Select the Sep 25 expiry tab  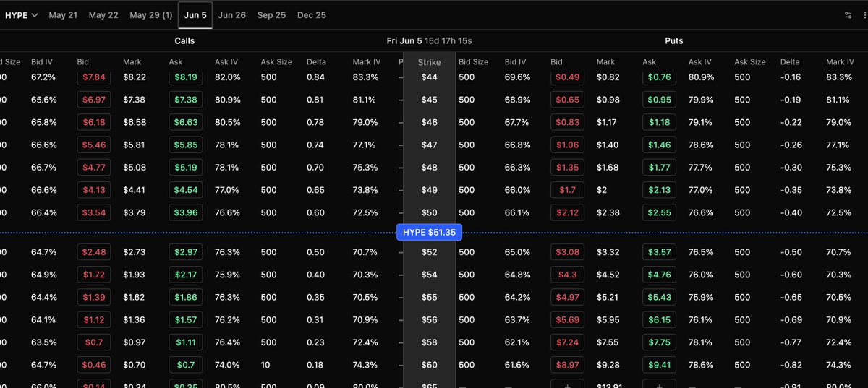click(271, 15)
